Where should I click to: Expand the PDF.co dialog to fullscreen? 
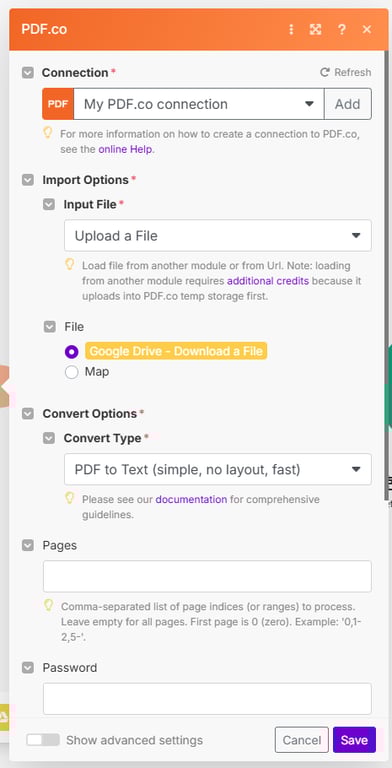316,29
